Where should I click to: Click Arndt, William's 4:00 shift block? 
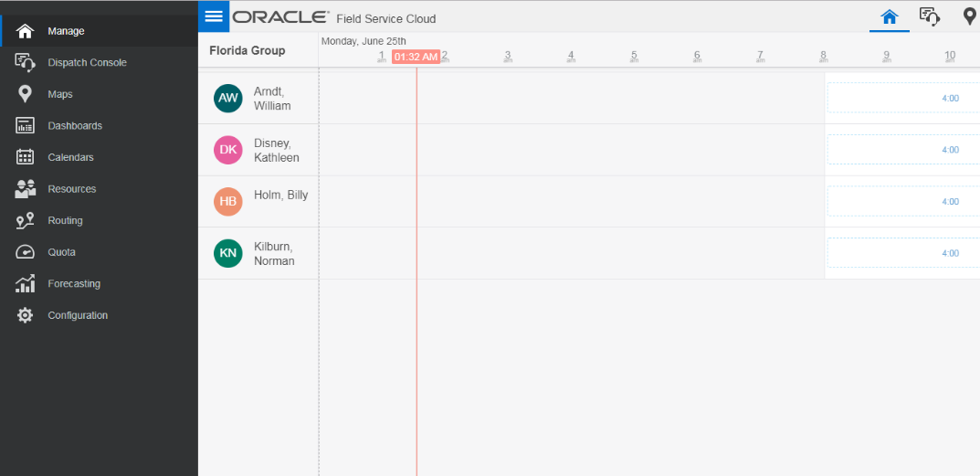[x=901, y=98]
